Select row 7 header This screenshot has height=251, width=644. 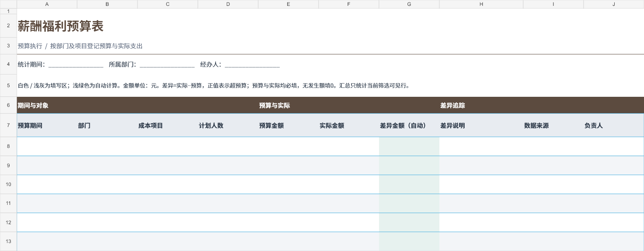click(8, 125)
